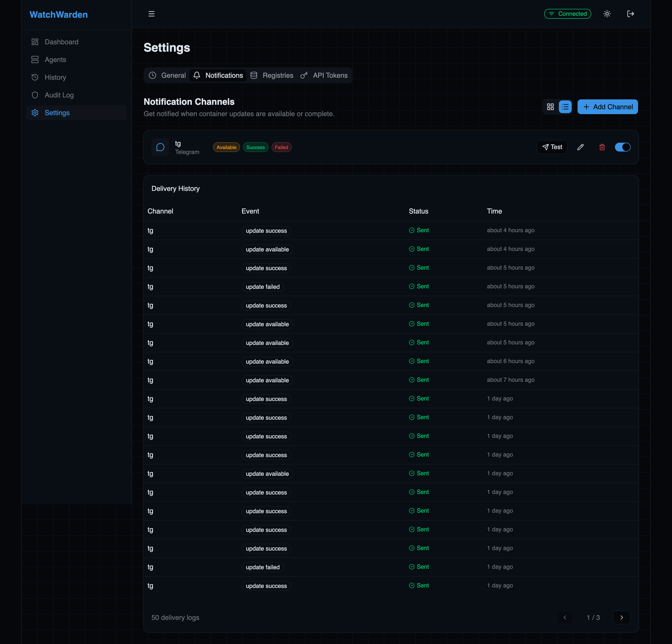Open the sidebar hamburger menu

point(151,14)
